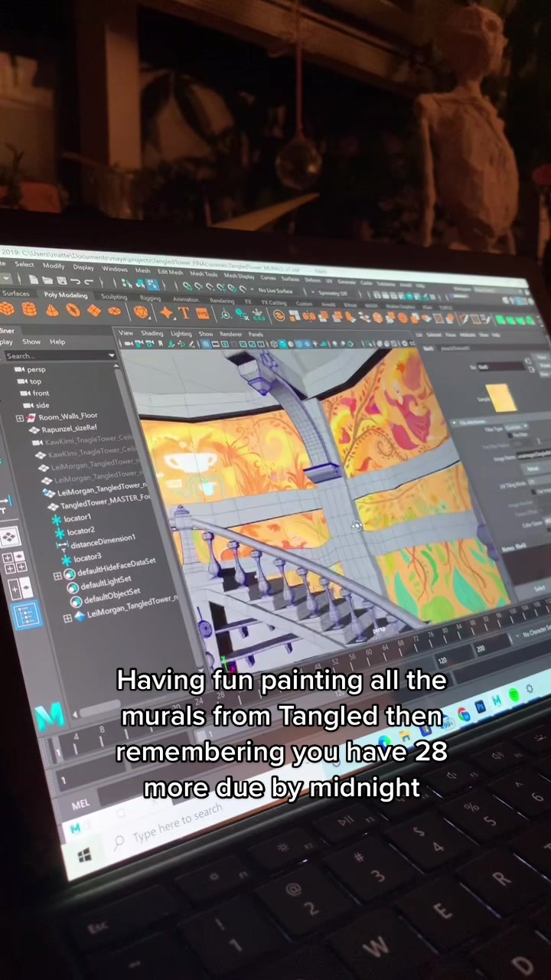Open the Edit Mesh menu
The width and height of the screenshot is (551, 980).
(171, 272)
